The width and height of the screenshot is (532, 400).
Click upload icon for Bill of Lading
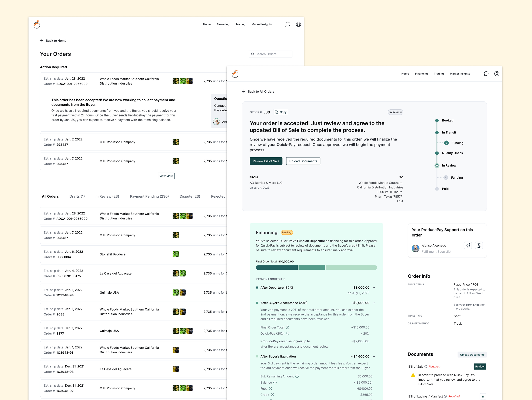483,396
